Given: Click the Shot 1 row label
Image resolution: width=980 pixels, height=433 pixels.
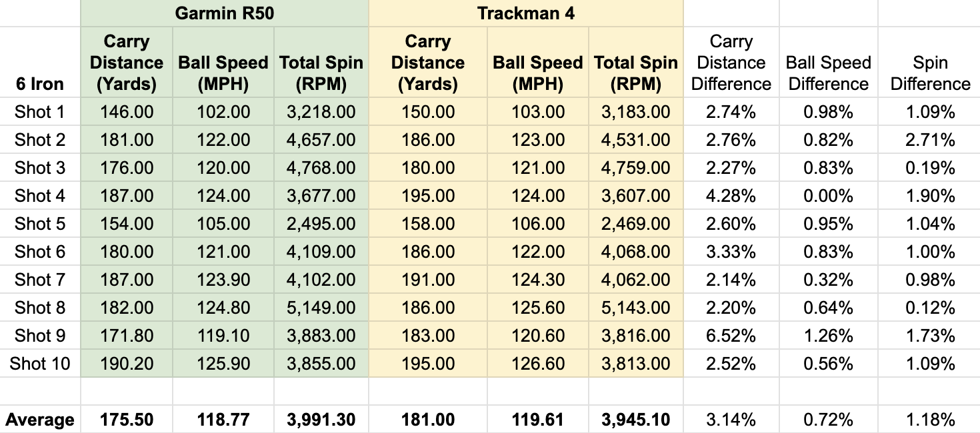Looking at the screenshot, I should click(40, 112).
